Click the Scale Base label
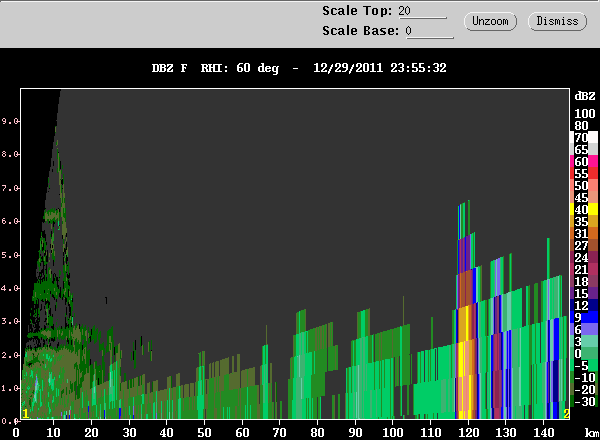The height and width of the screenshot is (440, 600). click(360, 31)
